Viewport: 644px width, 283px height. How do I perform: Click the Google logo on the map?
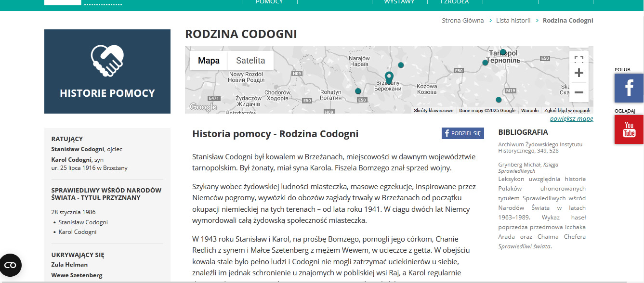tap(203, 107)
